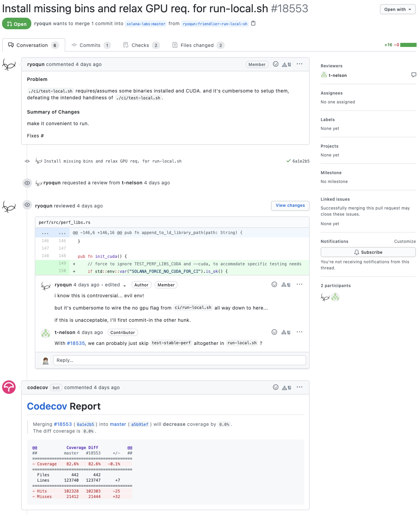Click Labels heading in sidebar
This screenshot has width=420, height=515.
(328, 120)
